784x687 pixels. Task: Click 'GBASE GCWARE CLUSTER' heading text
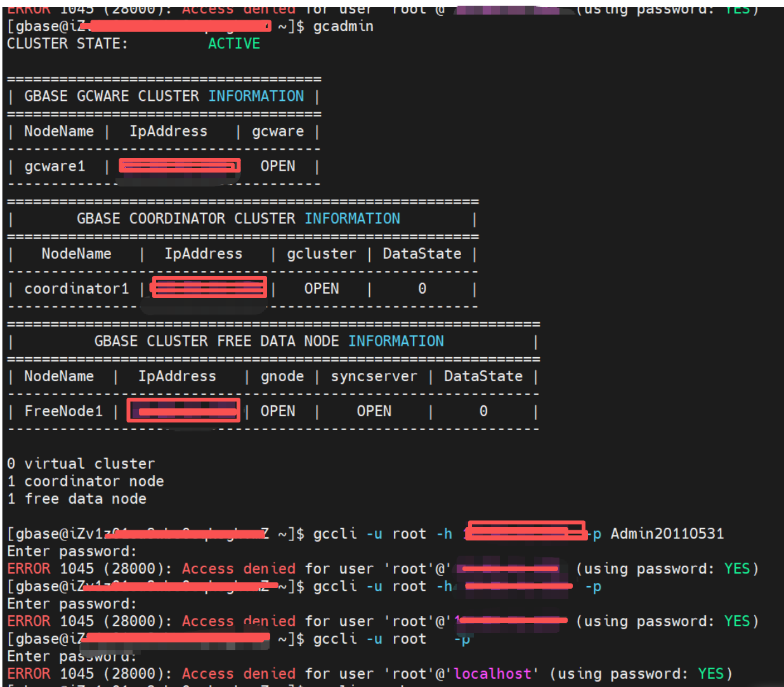click(x=112, y=96)
